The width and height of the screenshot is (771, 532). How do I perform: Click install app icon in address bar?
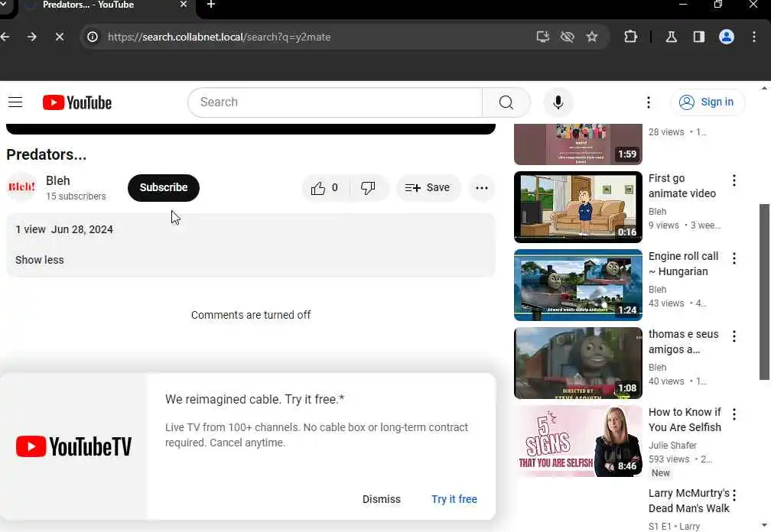[x=543, y=37]
